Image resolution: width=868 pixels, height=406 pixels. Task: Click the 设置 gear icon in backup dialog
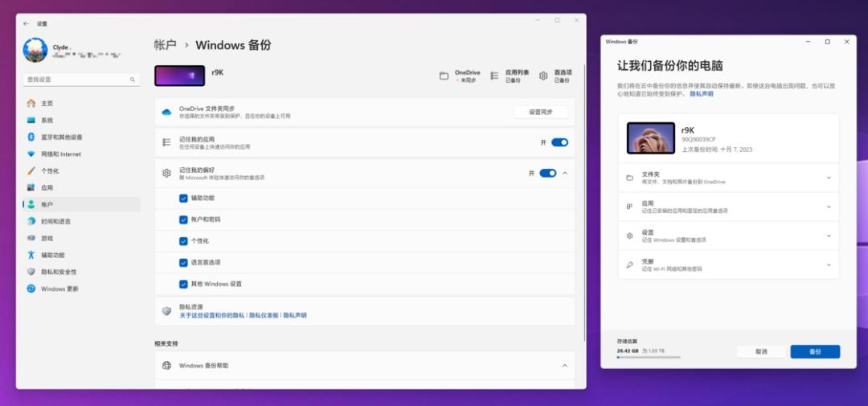click(629, 236)
